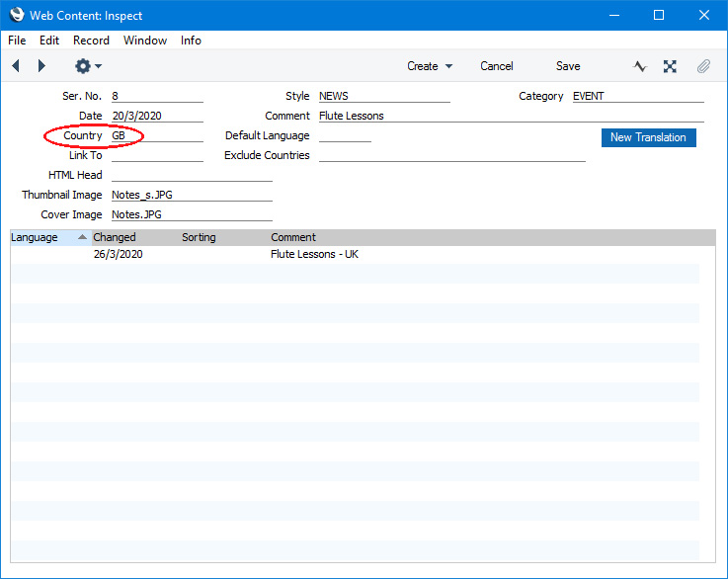Click Cover Image field Notes.JPG
Image resolution: width=728 pixels, height=579 pixels.
coord(192,214)
